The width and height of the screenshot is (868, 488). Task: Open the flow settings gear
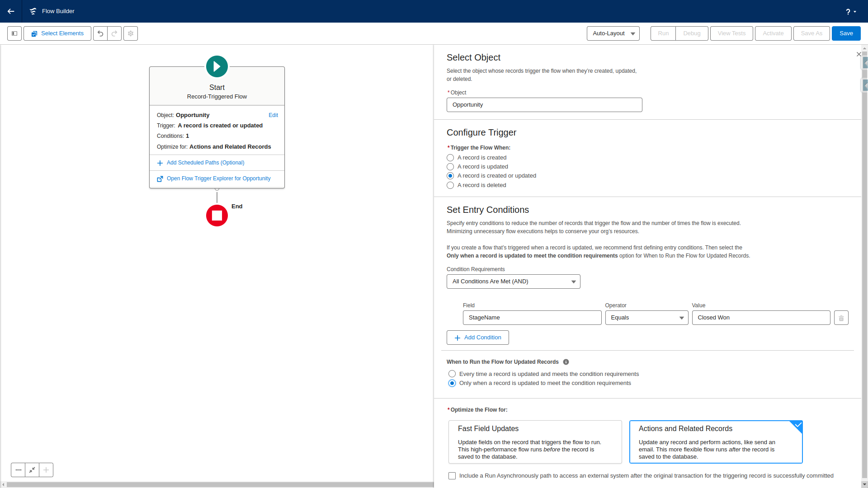coord(130,33)
